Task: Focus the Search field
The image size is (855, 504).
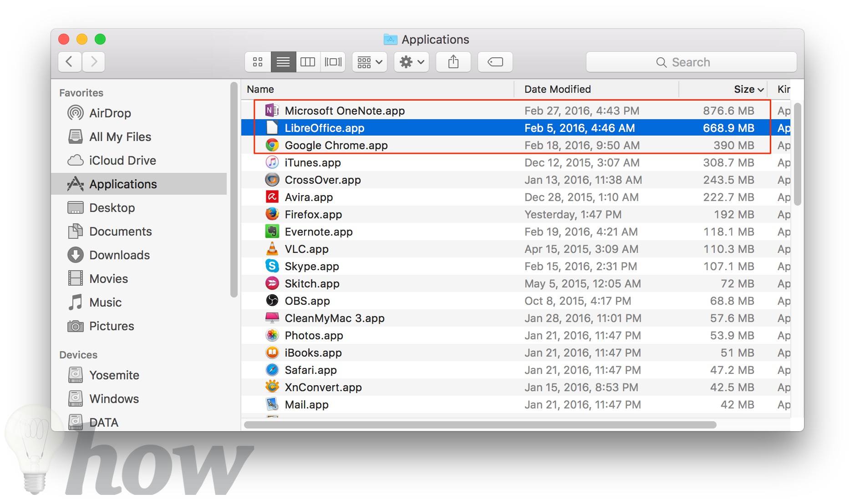Action: pos(691,62)
